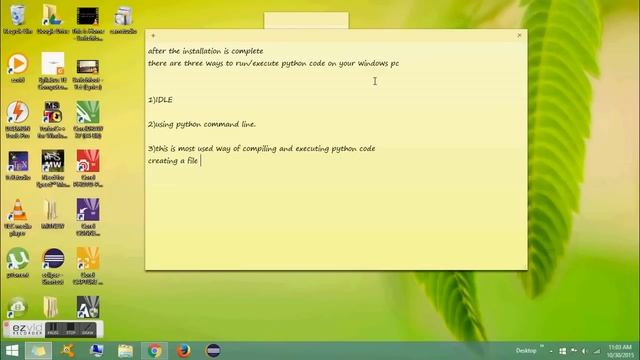Add a new sticky note with plus button
Screen dimensions: 640x360
[153, 36]
